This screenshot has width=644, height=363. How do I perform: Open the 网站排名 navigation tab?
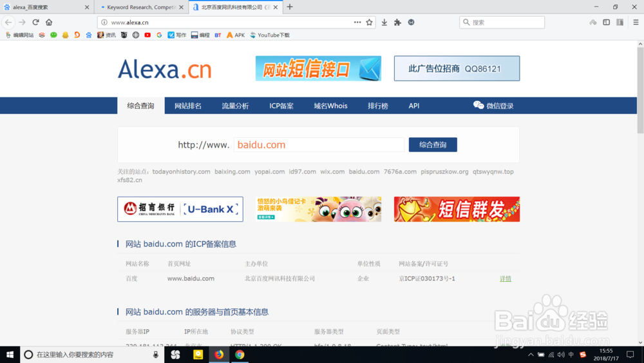[x=187, y=106]
